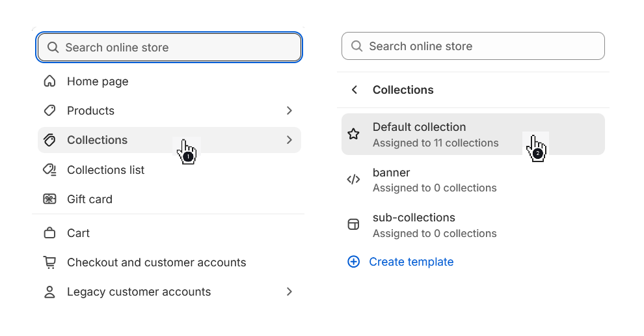Click the Collections list icon

[49, 169]
